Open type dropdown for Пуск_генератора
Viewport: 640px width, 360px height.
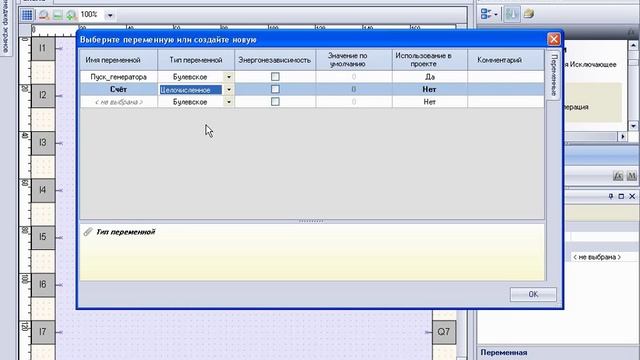229,77
